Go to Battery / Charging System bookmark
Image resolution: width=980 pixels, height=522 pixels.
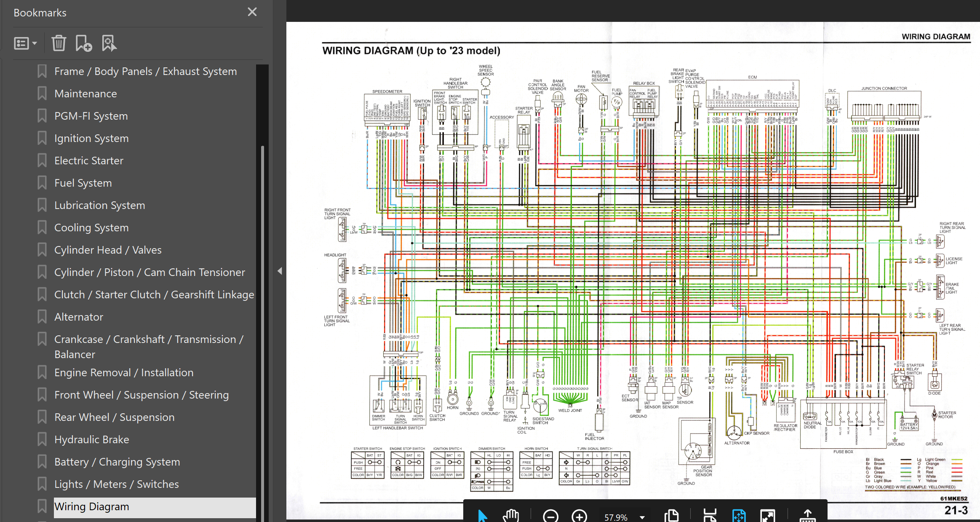[117, 462]
